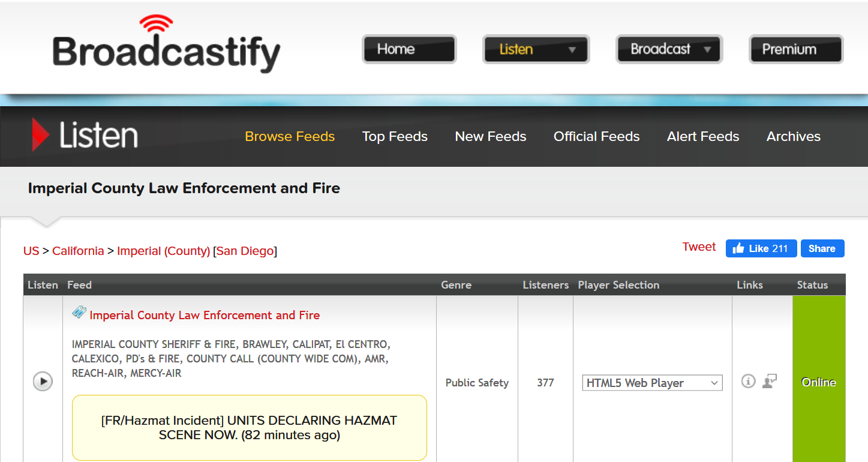Open the Premium page

tap(795, 49)
